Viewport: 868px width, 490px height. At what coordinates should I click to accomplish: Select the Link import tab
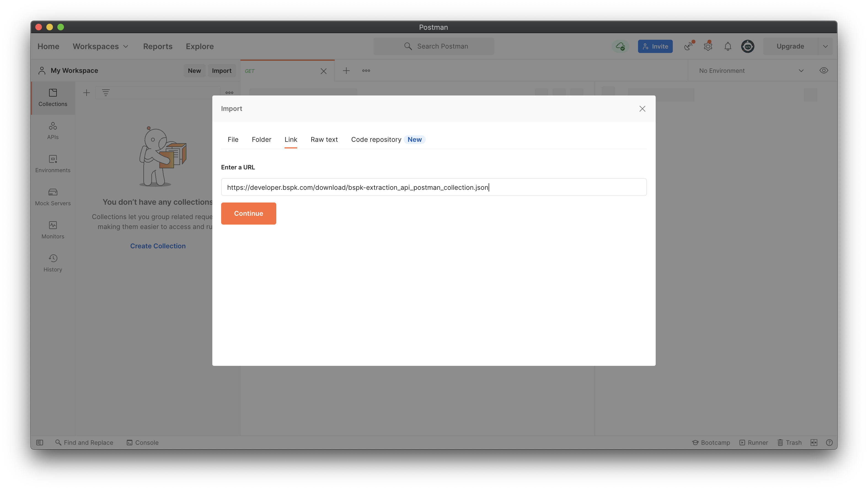click(291, 140)
